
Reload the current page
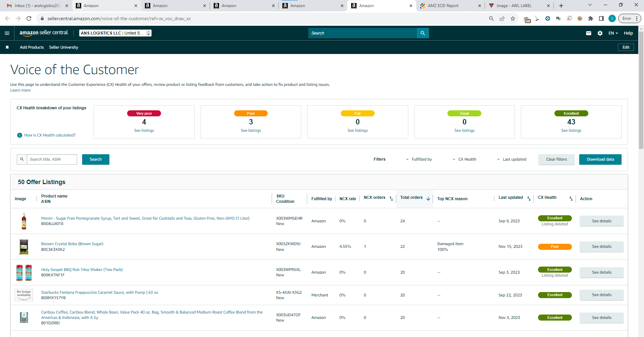pos(29,18)
